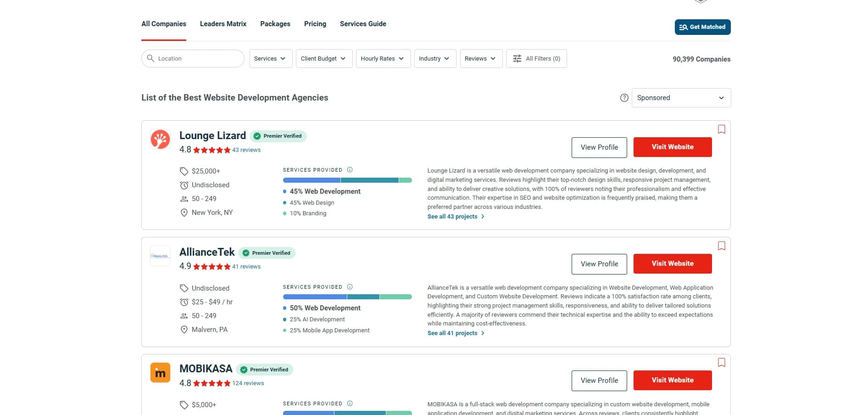868x415 pixels.
Task: Click info icon for MOBIKASA services provided
Action: pyautogui.click(x=350, y=404)
